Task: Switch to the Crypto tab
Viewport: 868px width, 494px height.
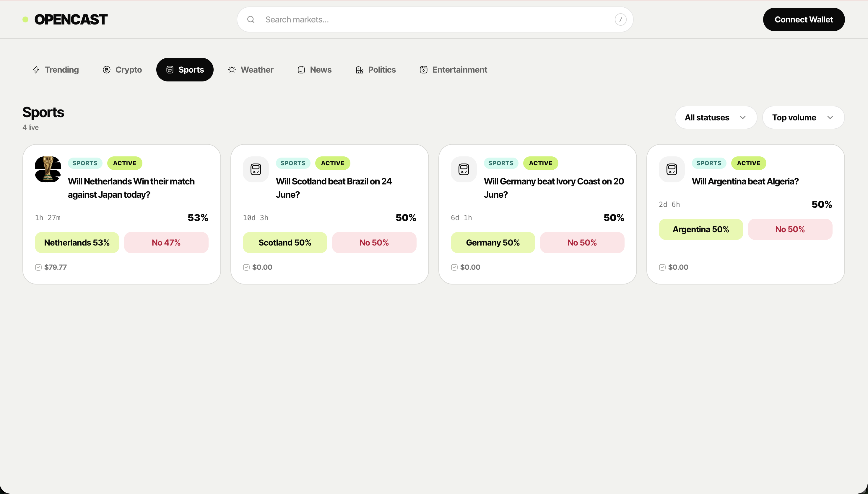Action: tap(122, 70)
